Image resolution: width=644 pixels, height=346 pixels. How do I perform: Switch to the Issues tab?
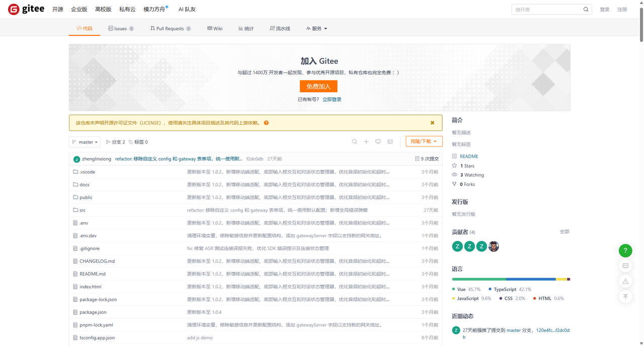point(121,29)
